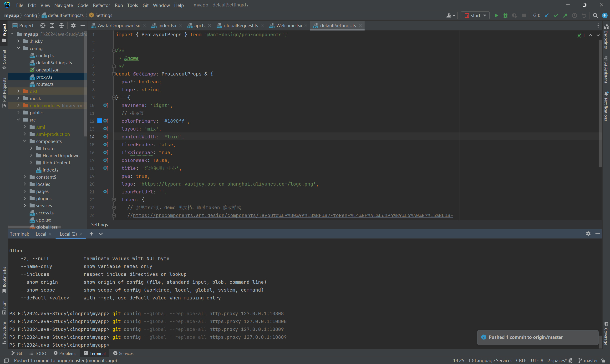Switch to globalRequest.ts tab
Viewport: 610px width, 364px height.
[x=240, y=25]
